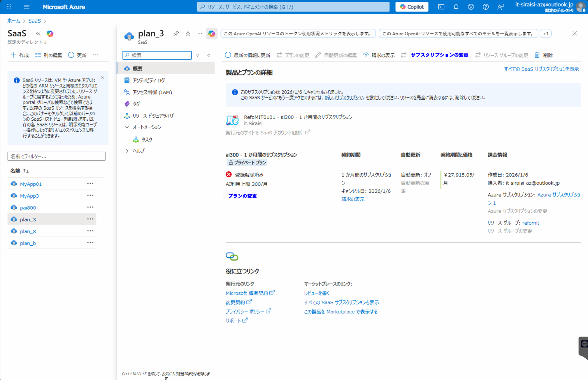588x380 pixels.
Task: Open the notifications bell
Action: 456,7
